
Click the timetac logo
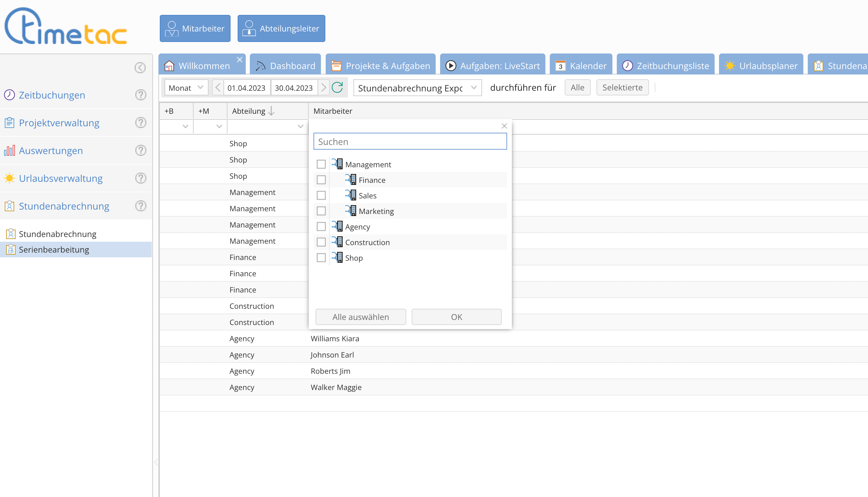[66, 26]
